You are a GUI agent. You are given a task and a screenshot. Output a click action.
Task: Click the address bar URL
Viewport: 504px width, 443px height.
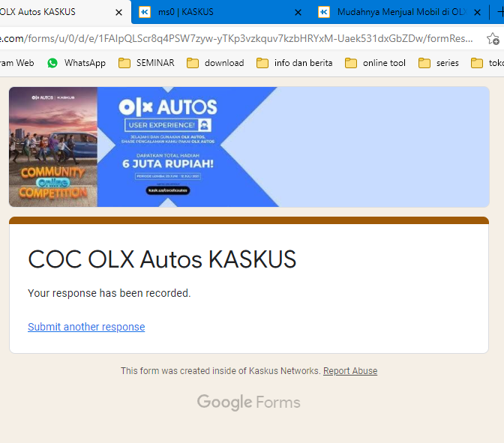[x=236, y=38]
